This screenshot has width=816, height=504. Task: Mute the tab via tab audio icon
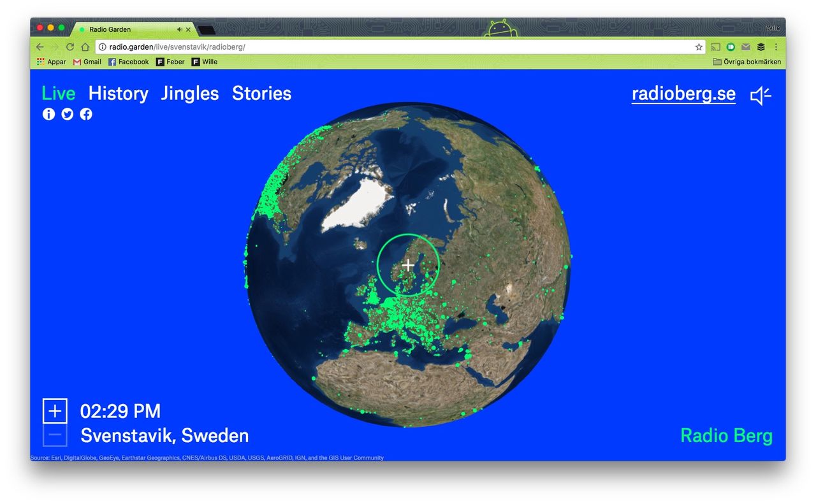(x=180, y=29)
